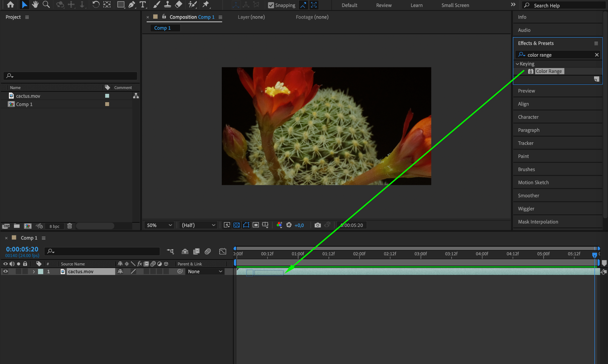Viewport: 608px width, 364px height.
Task: Select the Hand tool
Action: point(35,4)
